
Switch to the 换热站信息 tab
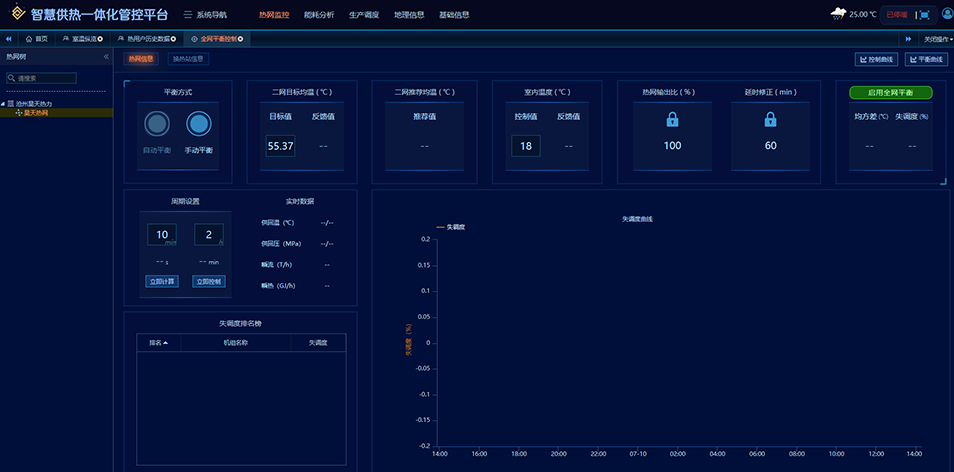188,59
